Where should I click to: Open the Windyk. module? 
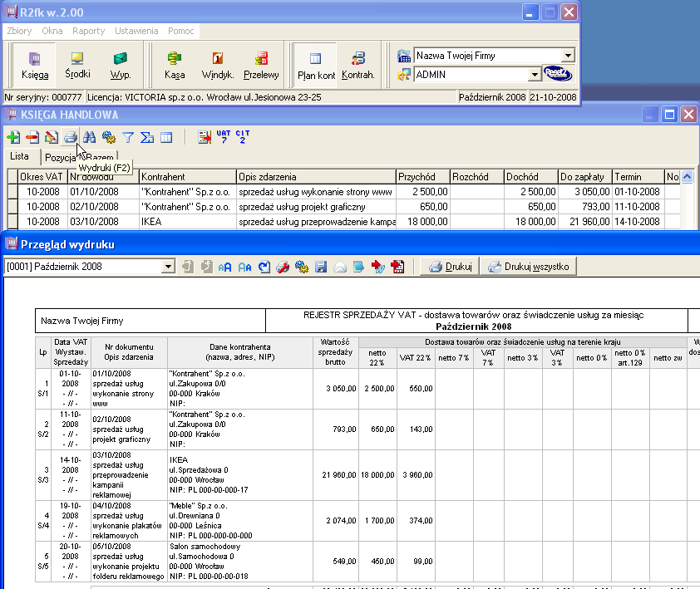tap(218, 65)
